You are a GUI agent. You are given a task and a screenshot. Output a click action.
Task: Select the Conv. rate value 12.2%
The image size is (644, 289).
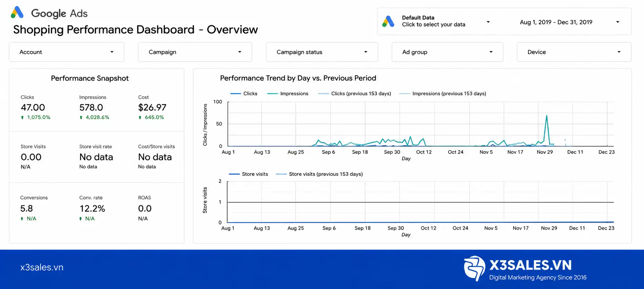tap(92, 208)
